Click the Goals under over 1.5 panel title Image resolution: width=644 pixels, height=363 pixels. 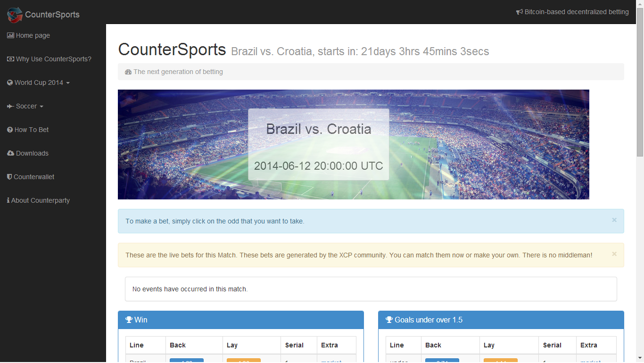pyautogui.click(x=429, y=320)
